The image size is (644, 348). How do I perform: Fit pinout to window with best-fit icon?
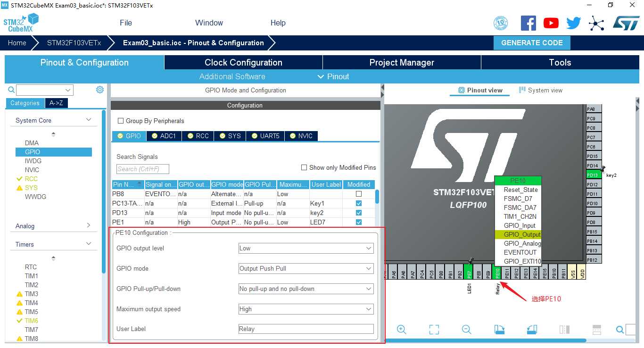coord(434,330)
